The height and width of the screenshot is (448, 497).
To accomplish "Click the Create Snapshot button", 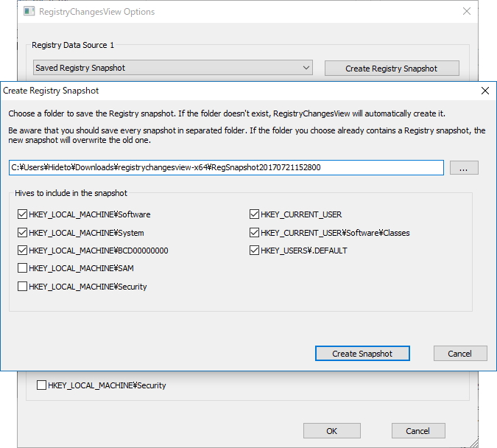I will pyautogui.click(x=362, y=354).
